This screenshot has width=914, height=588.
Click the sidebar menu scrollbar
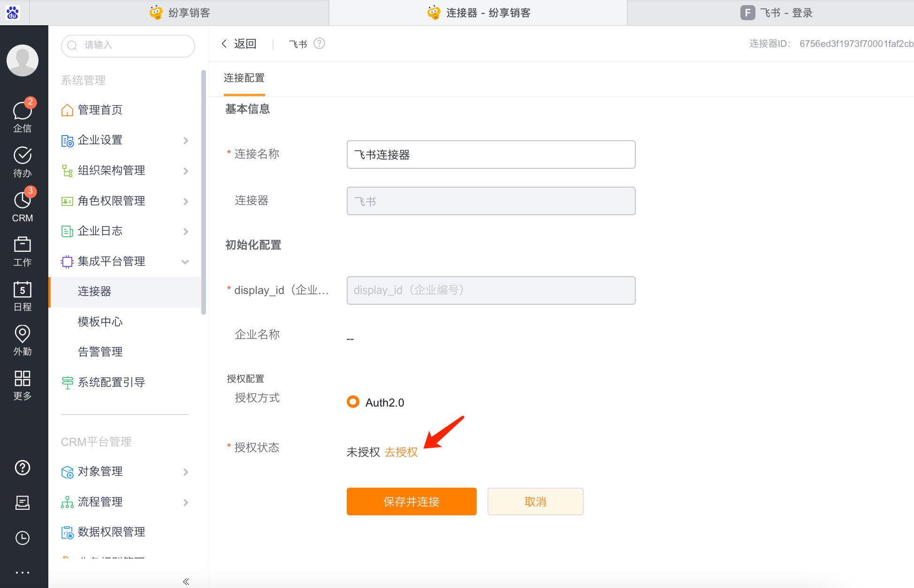[x=204, y=192]
